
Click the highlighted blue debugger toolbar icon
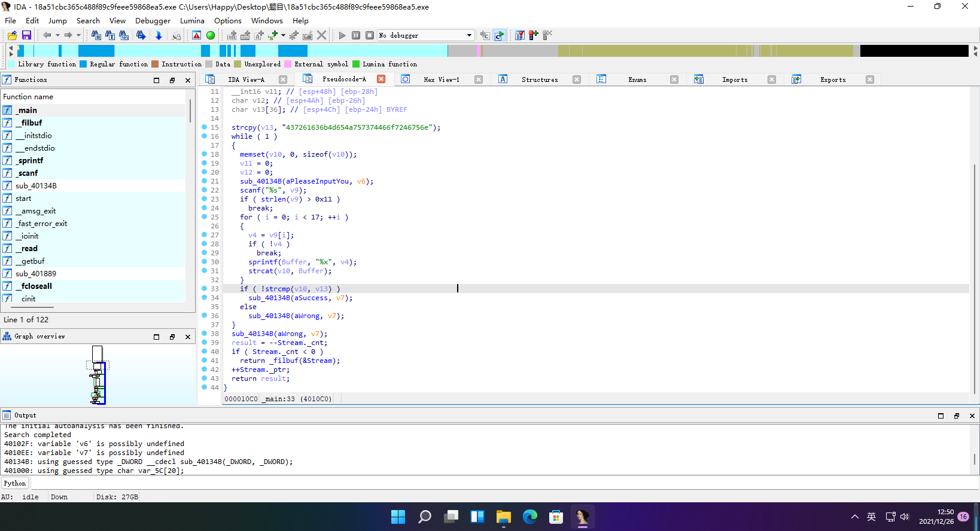point(499,35)
